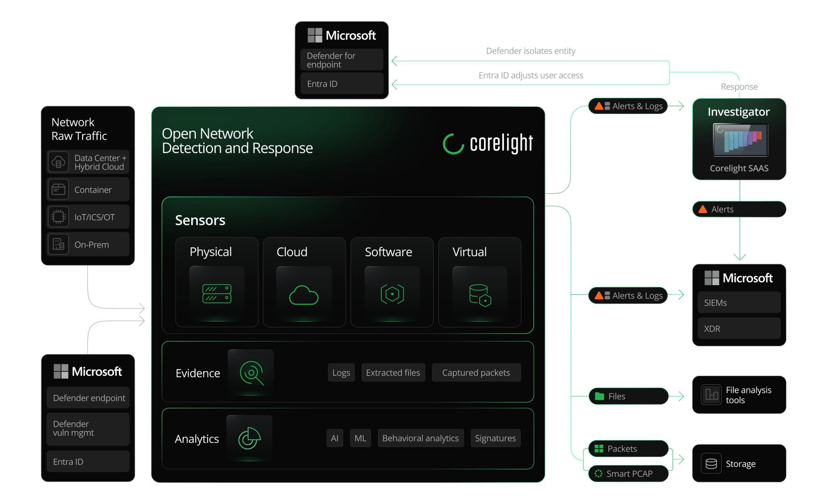Select the SIEMs entry in the Microsoft card
The image size is (822, 504).
(739, 302)
